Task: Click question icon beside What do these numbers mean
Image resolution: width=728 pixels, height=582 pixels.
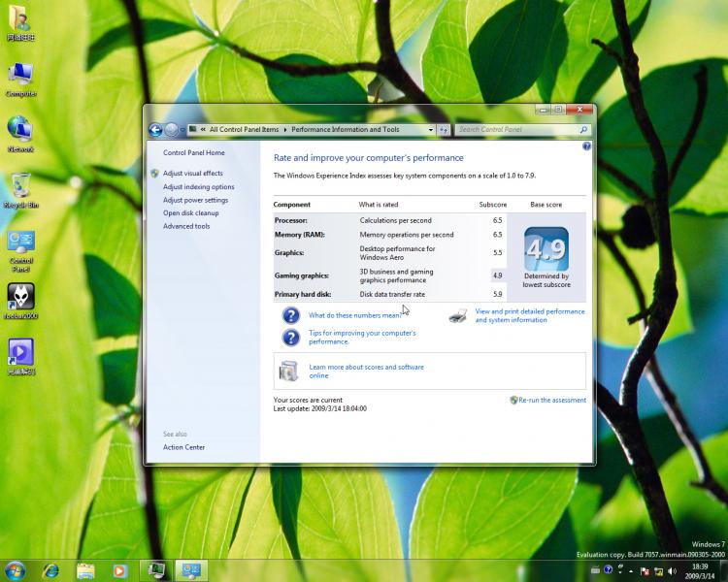Action: point(290,315)
